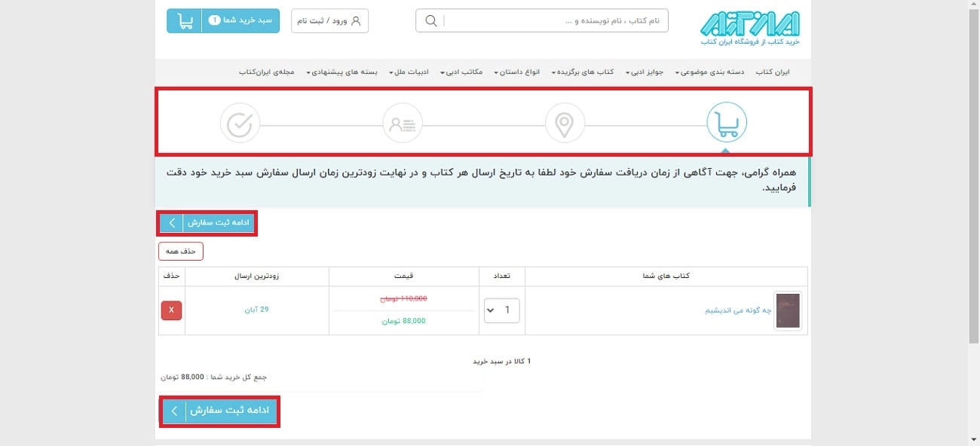
Task: Select the shopping cart step icon
Action: coord(725,121)
